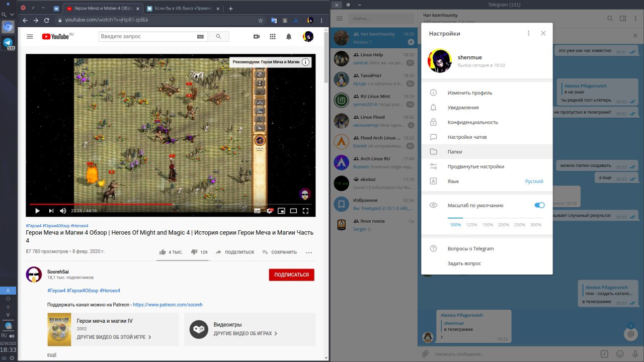The height and width of the screenshot is (362, 644).
Task: Mute the video player volume
Action: (63, 211)
